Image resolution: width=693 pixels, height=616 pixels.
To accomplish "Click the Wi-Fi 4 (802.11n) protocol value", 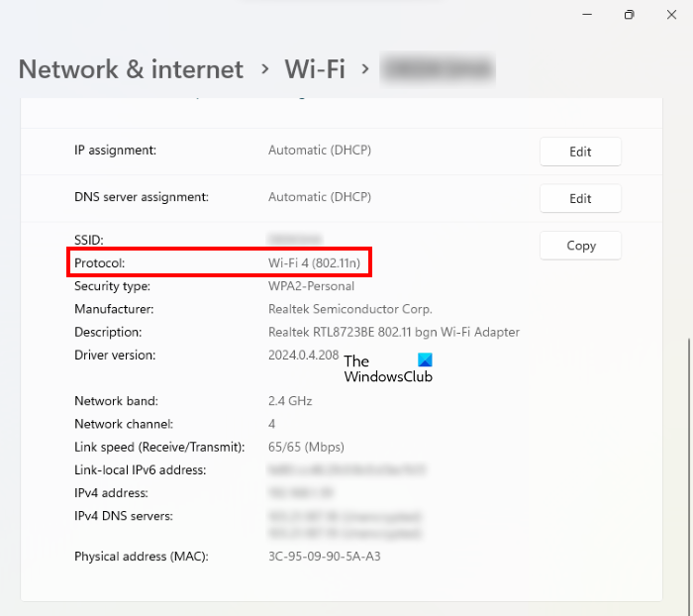I will click(x=317, y=263).
